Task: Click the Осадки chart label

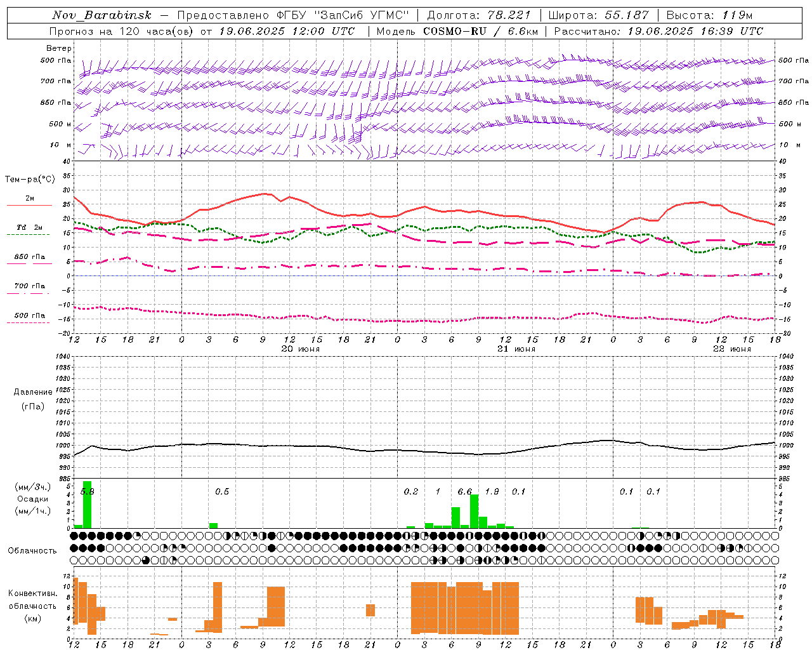Action: 33,499
